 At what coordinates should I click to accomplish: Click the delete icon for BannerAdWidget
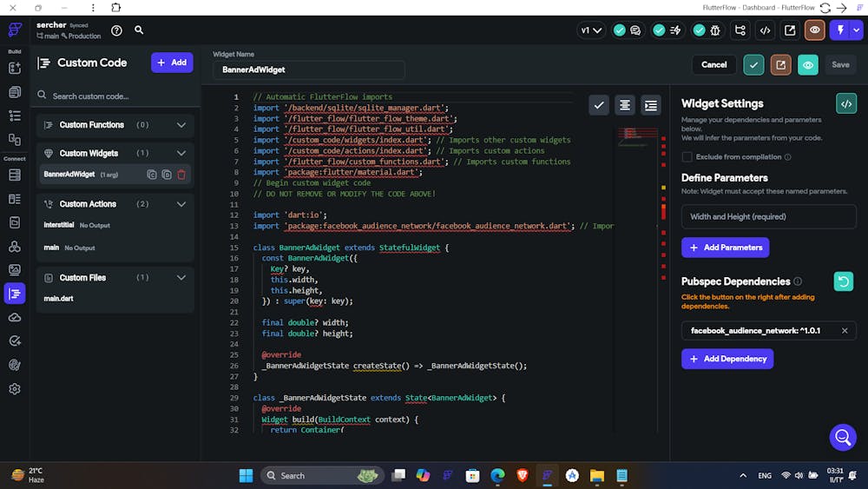pos(181,175)
